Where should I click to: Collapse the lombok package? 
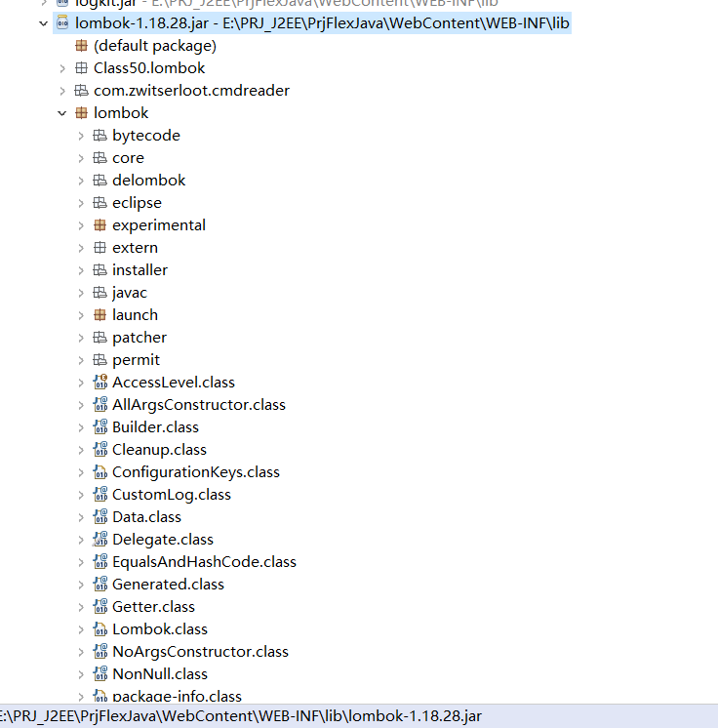tap(62, 113)
